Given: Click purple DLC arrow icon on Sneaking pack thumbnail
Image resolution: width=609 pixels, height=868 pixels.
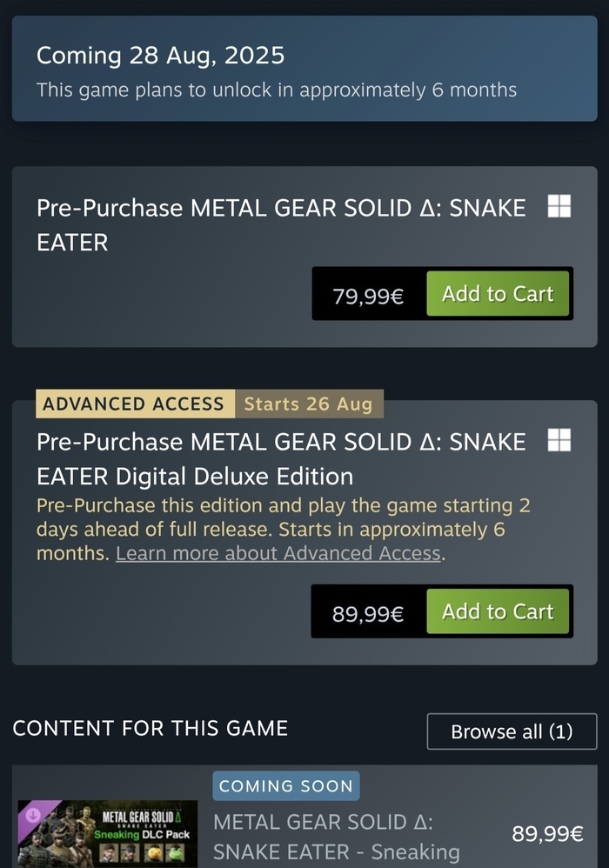Looking at the screenshot, I should tap(34, 815).
